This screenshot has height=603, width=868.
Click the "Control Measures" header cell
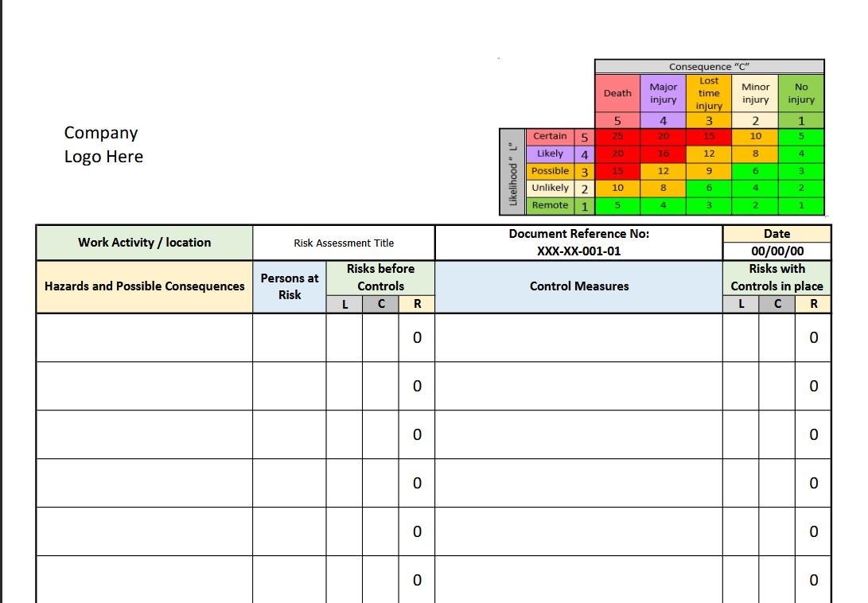click(578, 286)
